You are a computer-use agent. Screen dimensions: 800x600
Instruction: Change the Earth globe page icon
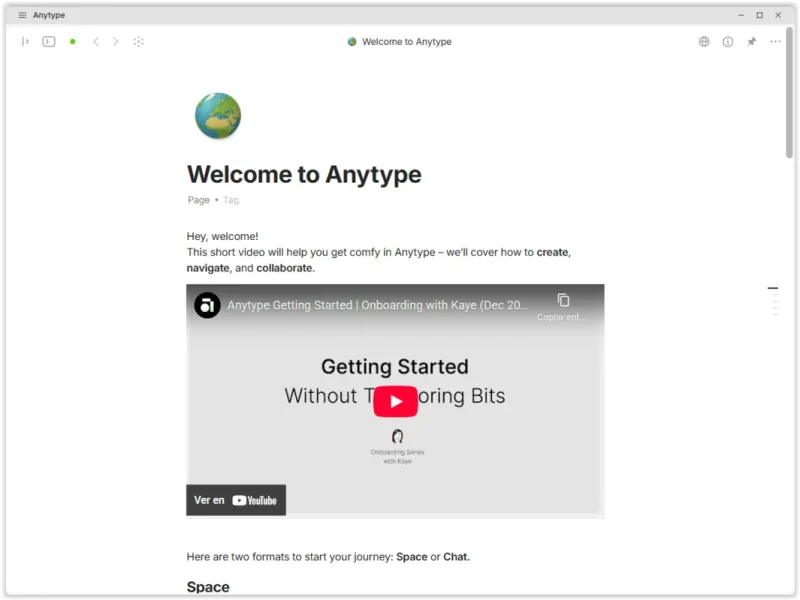click(x=218, y=116)
